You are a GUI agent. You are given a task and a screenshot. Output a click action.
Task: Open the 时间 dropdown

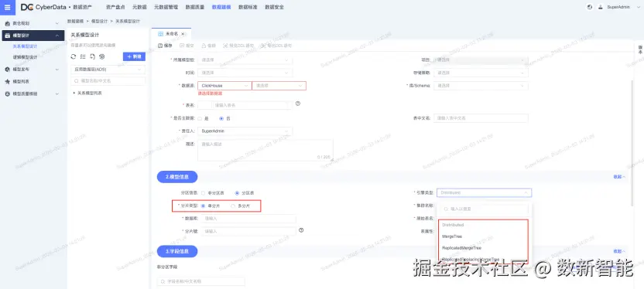(x=245, y=73)
